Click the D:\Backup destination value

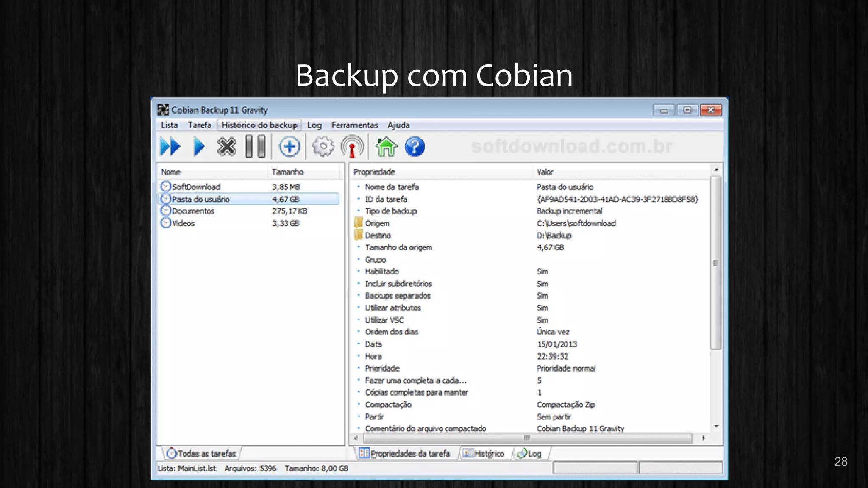point(554,235)
